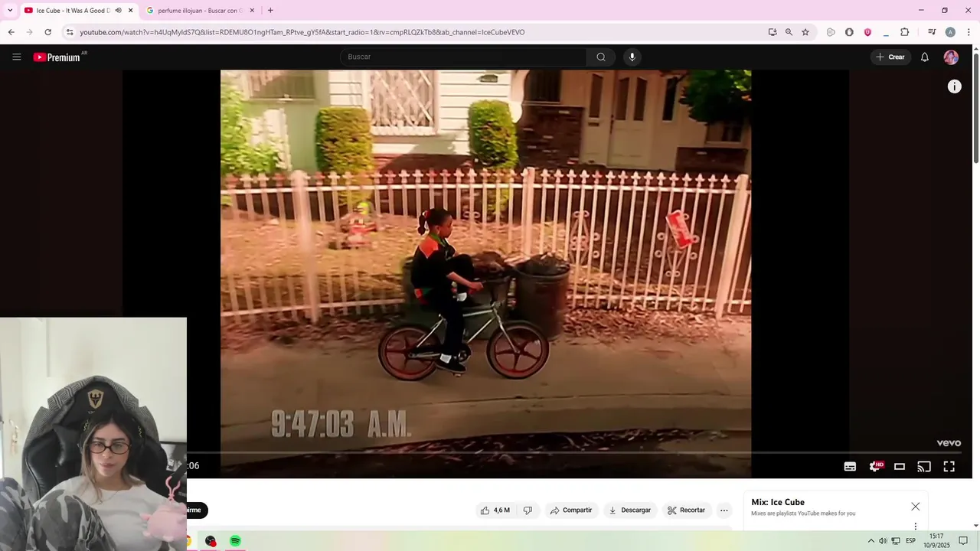Open YouTube notifications bell
980x551 pixels.
(x=925, y=57)
